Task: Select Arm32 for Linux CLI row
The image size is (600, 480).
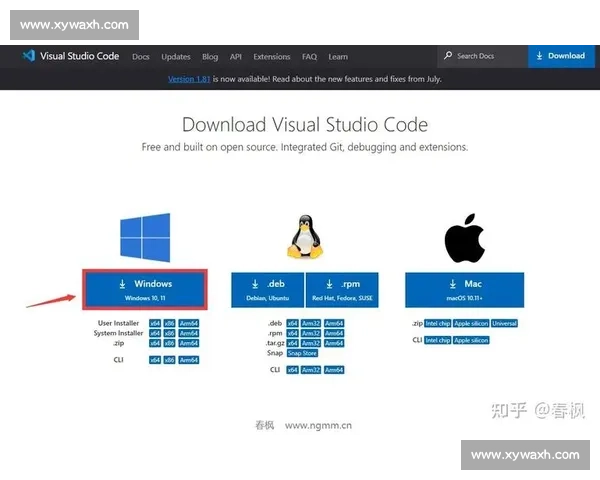Action: tap(311, 370)
